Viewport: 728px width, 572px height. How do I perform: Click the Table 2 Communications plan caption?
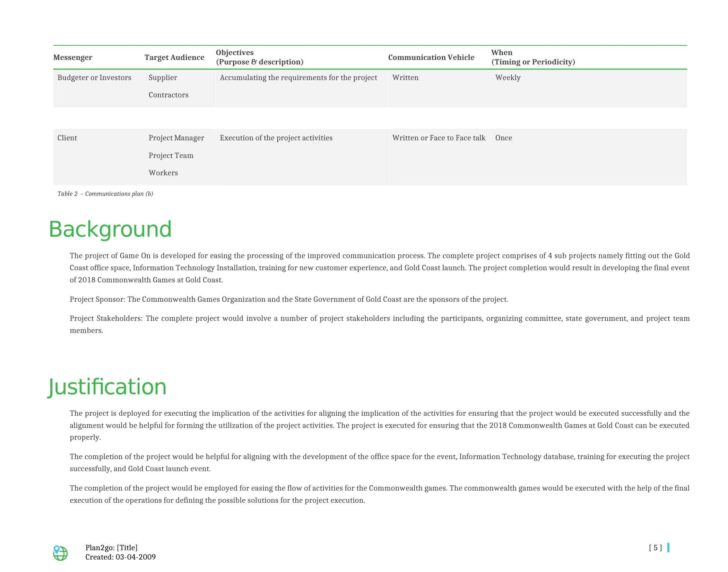105,194
